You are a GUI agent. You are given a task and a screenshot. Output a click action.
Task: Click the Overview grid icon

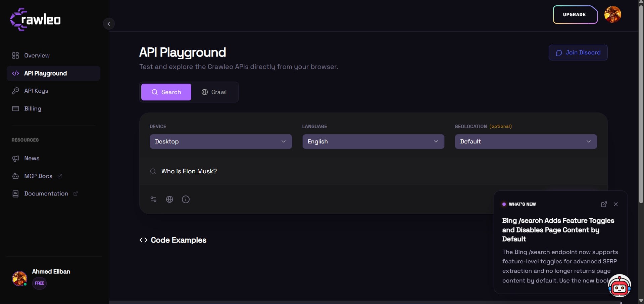15,55
